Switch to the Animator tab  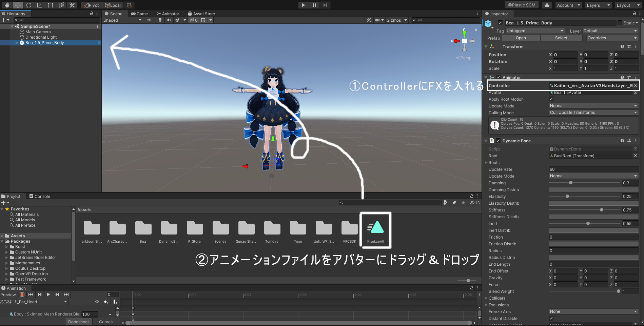(x=168, y=14)
